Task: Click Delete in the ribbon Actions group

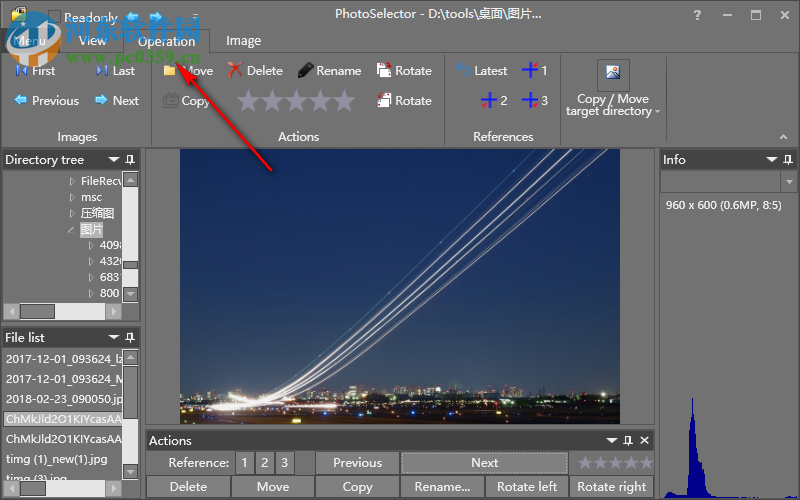Action: pyautogui.click(x=255, y=71)
